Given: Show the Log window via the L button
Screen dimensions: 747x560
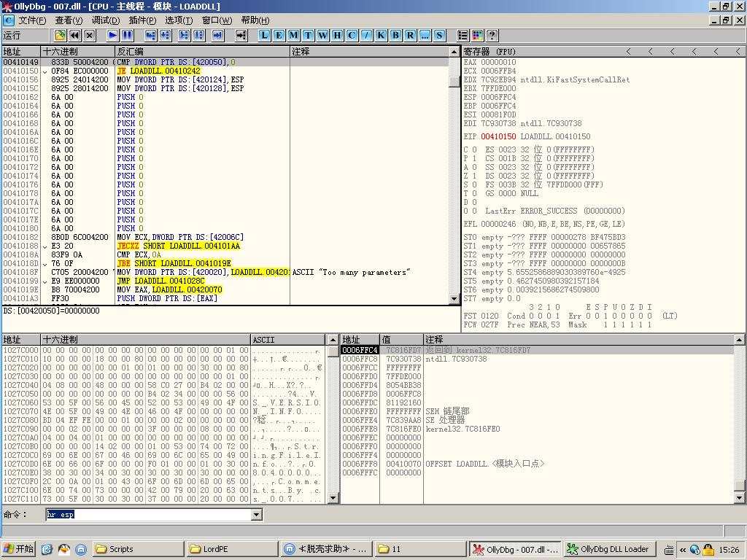Looking at the screenshot, I should point(264,36).
